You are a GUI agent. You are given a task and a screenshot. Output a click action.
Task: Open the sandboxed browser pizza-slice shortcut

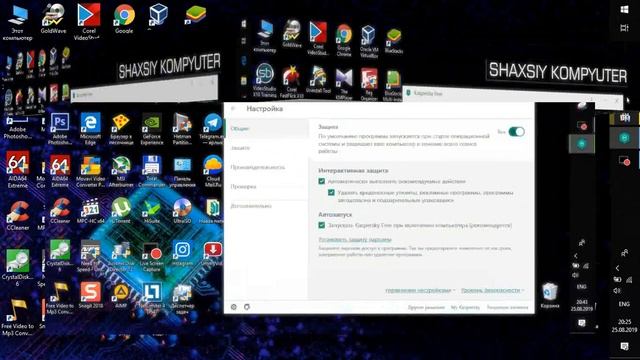point(121,129)
